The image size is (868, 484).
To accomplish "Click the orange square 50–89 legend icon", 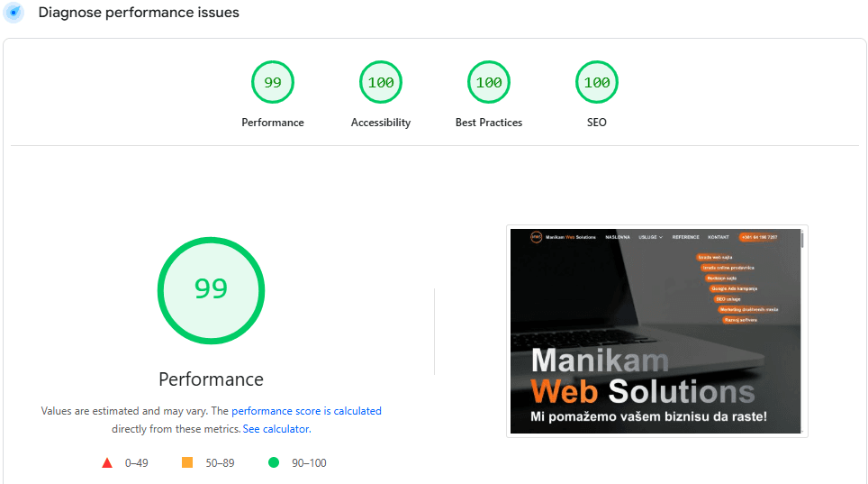I will point(187,462).
